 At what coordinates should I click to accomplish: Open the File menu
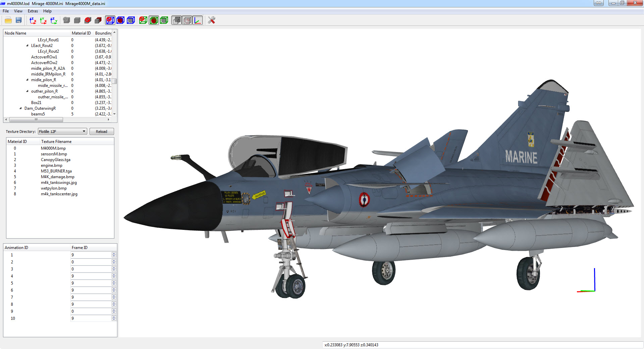6,11
